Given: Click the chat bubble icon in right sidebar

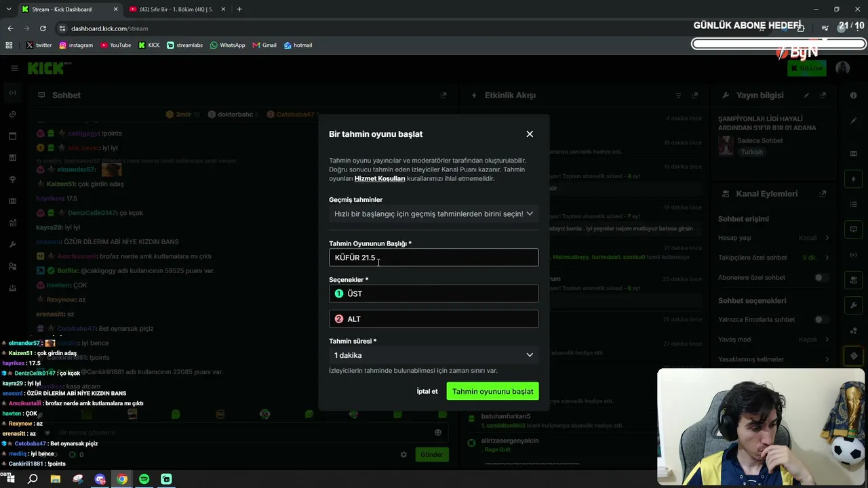Looking at the screenshot, I should 854,229.
